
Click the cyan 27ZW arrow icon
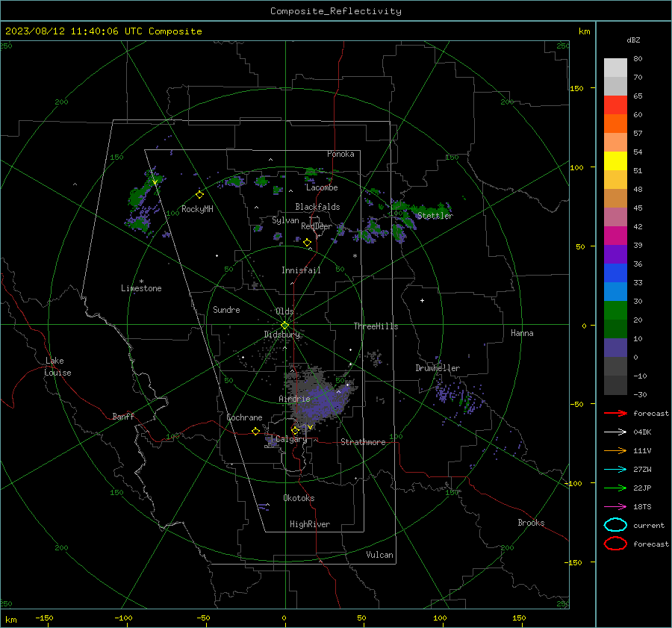point(615,470)
